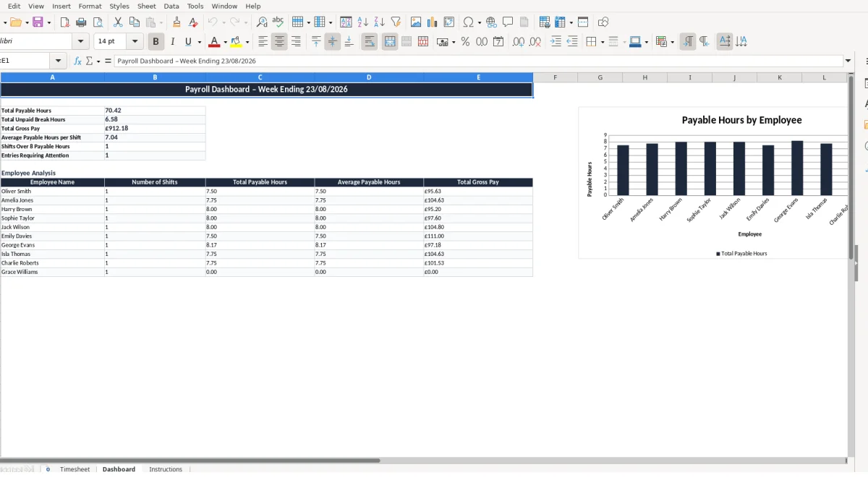Viewport: 868px width, 488px height.
Task: Click the Delete Decimal Place icon
Action: [535, 42]
